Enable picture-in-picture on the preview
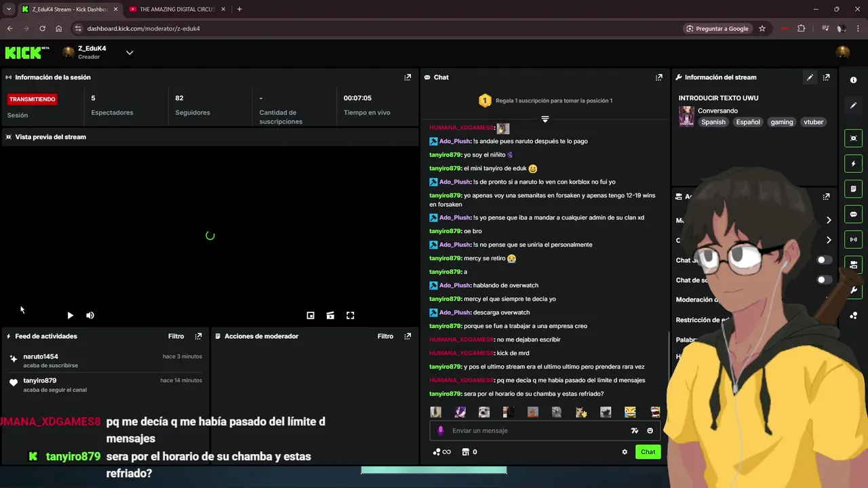This screenshot has width=868, height=488. (x=311, y=315)
